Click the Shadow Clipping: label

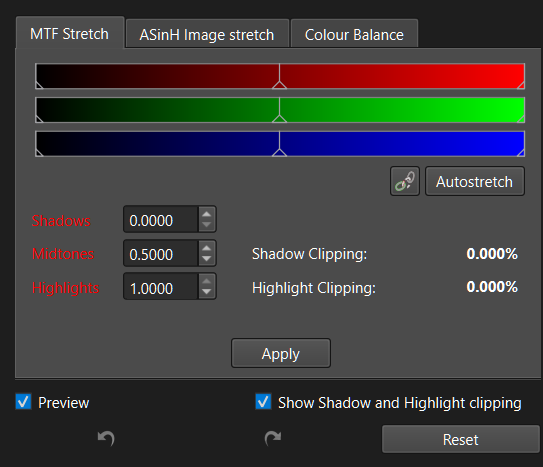point(309,254)
